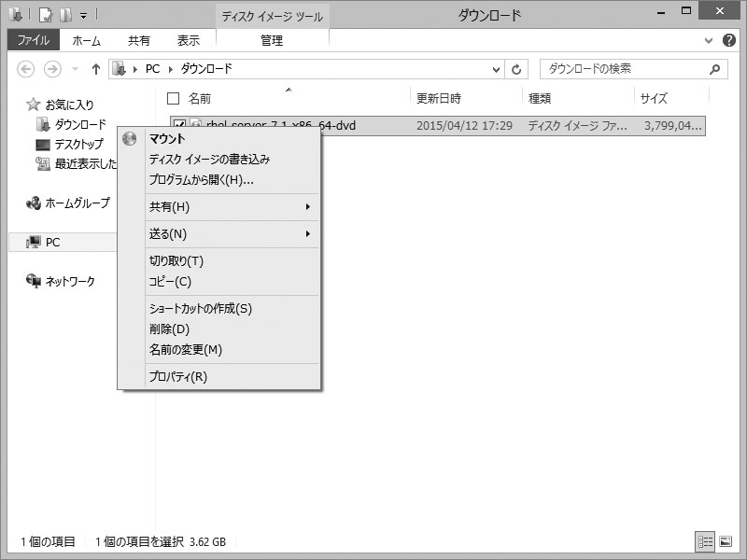Image resolution: width=747 pixels, height=560 pixels.
Task: Switch to large thumbnails view icon
Action: pos(726,541)
